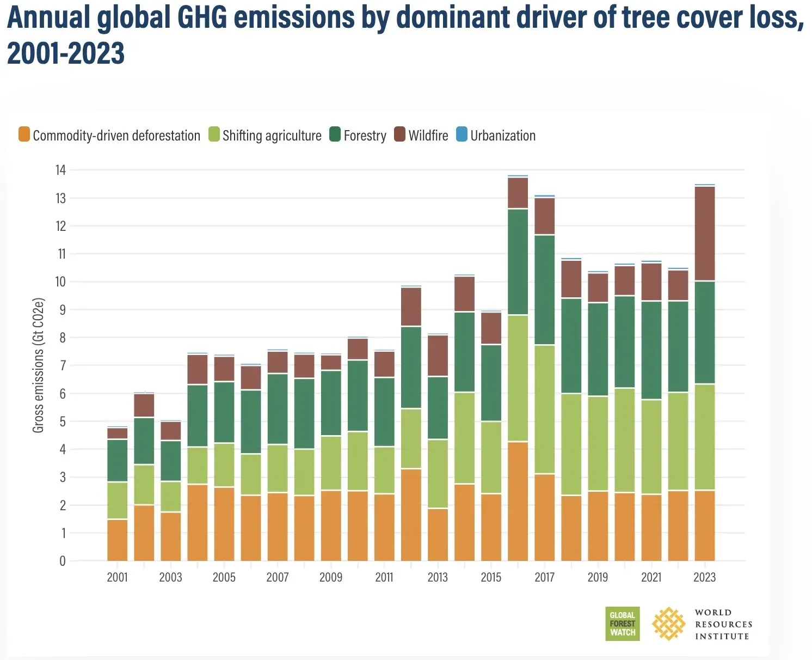The height and width of the screenshot is (660, 812).
Task: Click the Global Forest Watch logo
Action: [623, 624]
